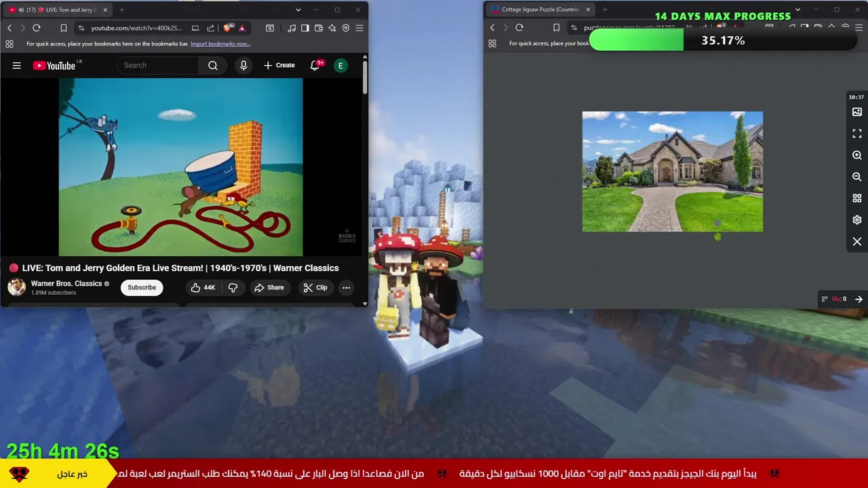This screenshot has height=488, width=868.
Task: Open the VPN shield icon in YouTube window
Action: click(346, 28)
